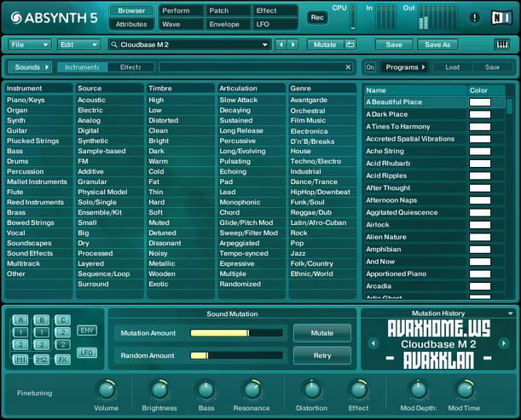Open the NI logo about screen
Screen dimensions: 521x420
(x=501, y=17)
